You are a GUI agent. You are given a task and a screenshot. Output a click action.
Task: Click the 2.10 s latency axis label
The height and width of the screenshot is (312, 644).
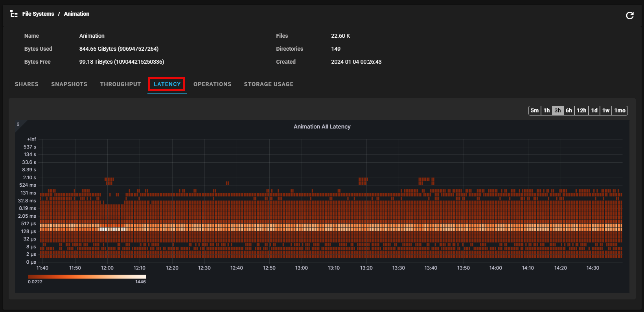[29, 178]
